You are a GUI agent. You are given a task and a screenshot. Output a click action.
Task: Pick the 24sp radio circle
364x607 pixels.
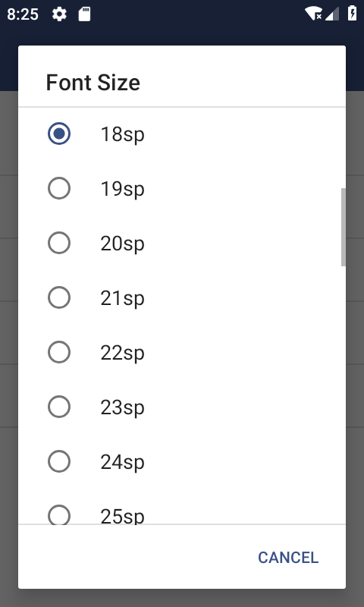click(x=59, y=461)
